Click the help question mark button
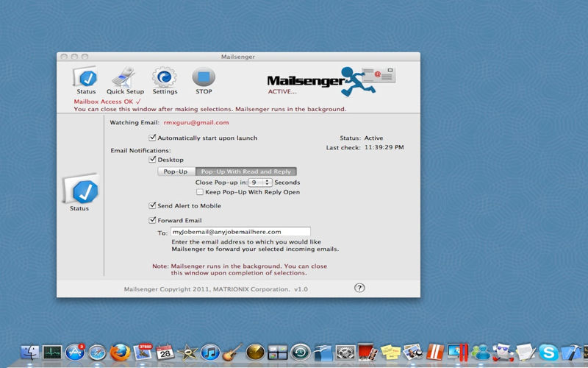This screenshot has width=588, height=368. (359, 289)
